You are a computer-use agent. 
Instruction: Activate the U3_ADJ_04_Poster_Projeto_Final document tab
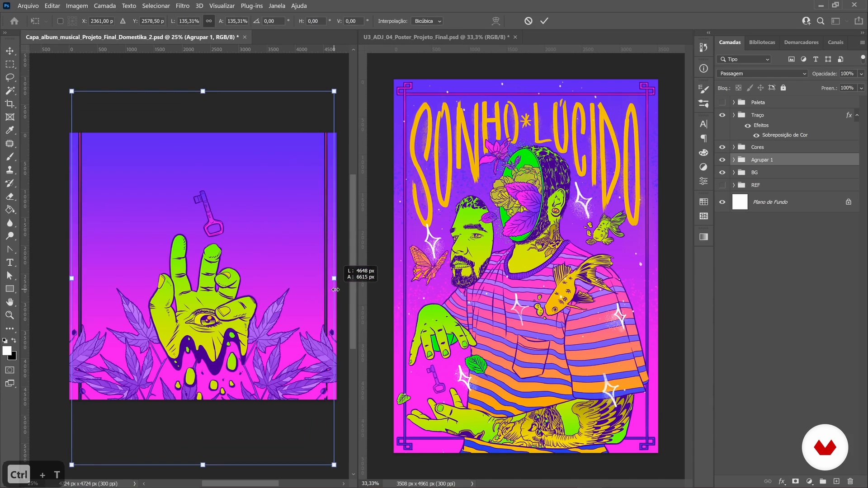pos(436,37)
